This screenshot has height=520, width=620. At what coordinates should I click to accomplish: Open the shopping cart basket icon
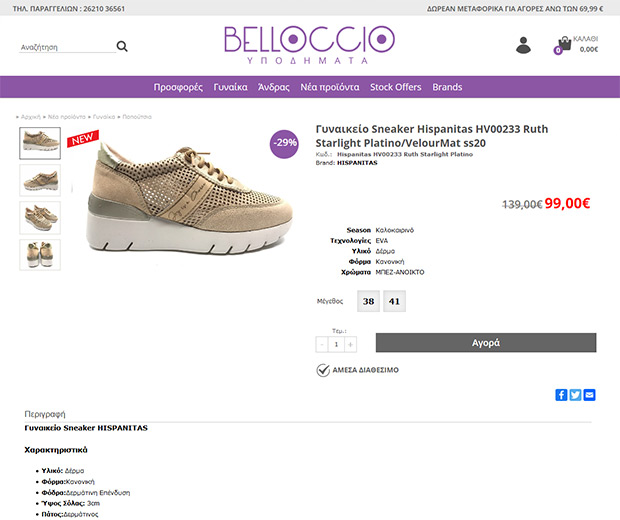pyautogui.click(x=564, y=44)
